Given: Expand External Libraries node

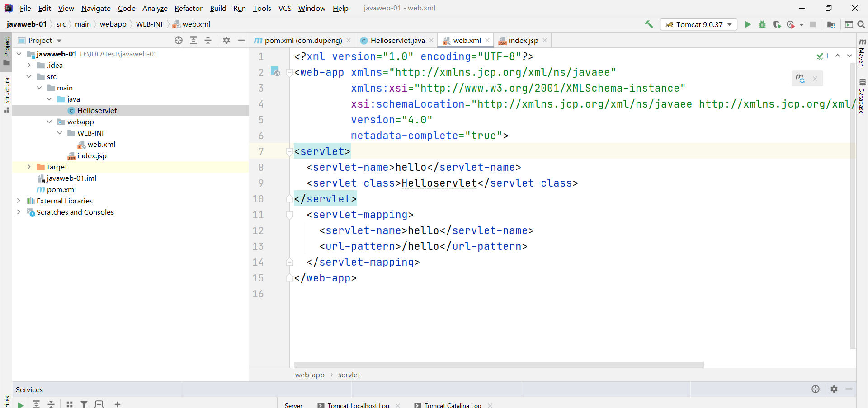Looking at the screenshot, I should point(19,201).
